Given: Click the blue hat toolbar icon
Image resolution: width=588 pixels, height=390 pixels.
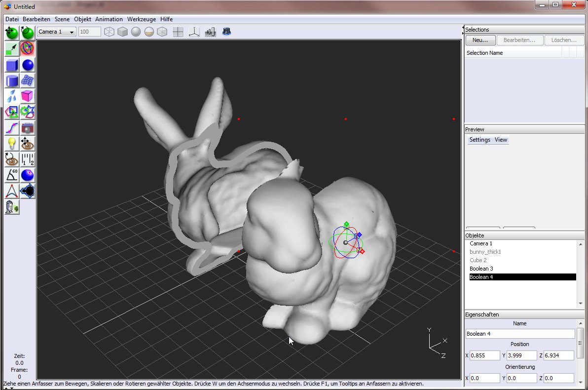Looking at the screenshot, I should (x=226, y=32).
